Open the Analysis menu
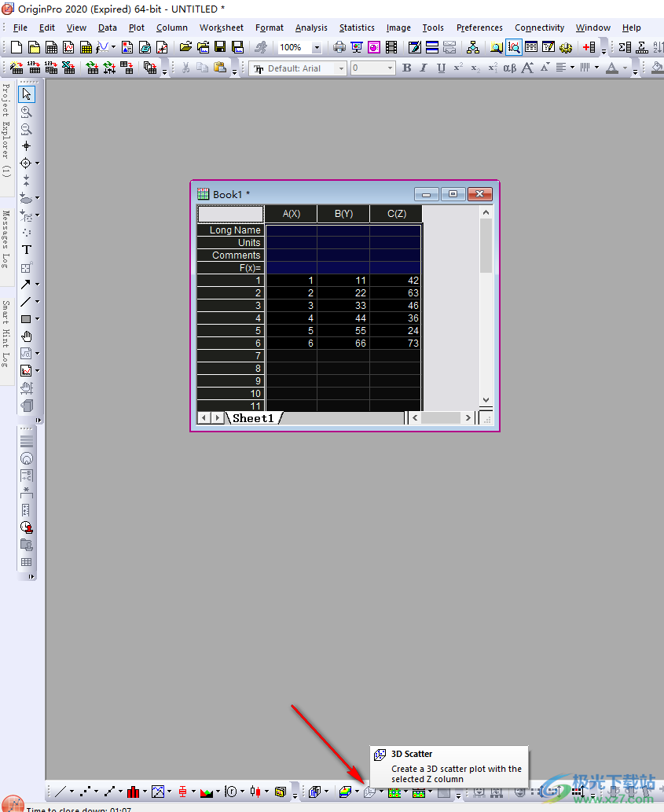 (x=311, y=28)
